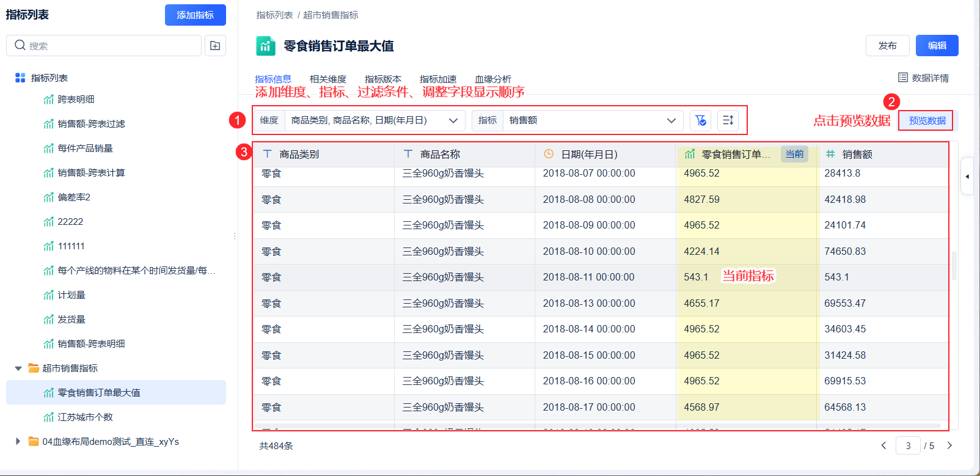Click the 销售额 value 31424.58
980x476 pixels.
coord(845,355)
